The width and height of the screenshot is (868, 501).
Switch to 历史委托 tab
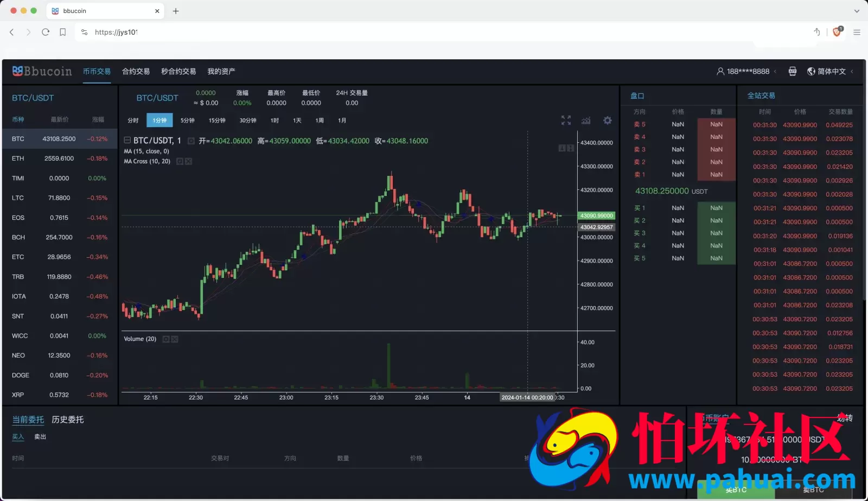coord(68,420)
